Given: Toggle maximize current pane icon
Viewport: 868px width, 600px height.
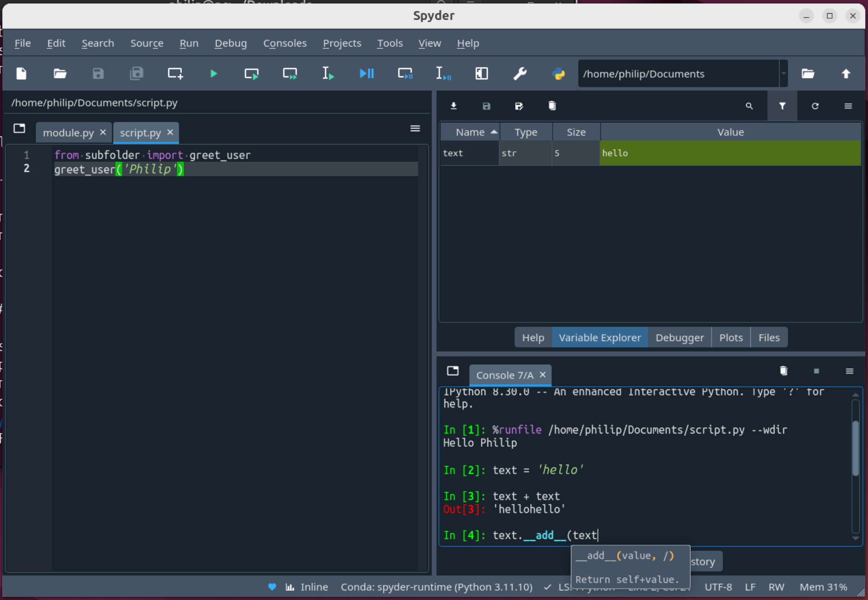Looking at the screenshot, I should pyautogui.click(x=481, y=73).
